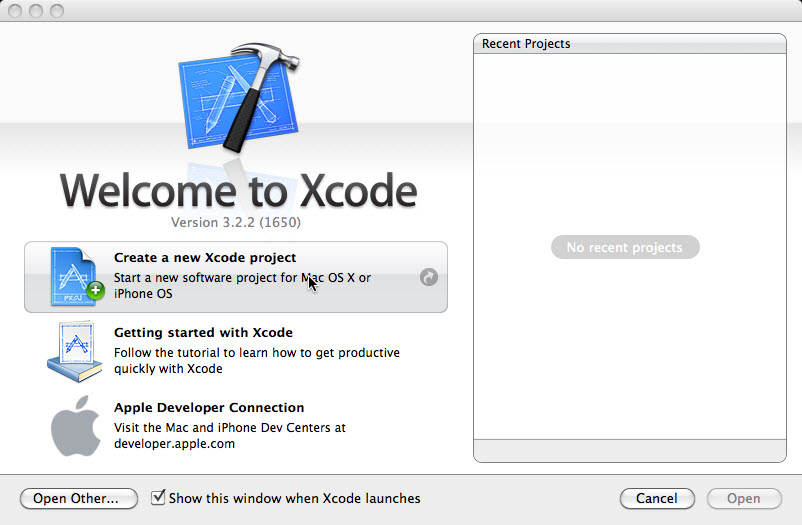Click 'Follow the tutorial to learn' description
Screen dimensions: 802x525
(x=257, y=361)
